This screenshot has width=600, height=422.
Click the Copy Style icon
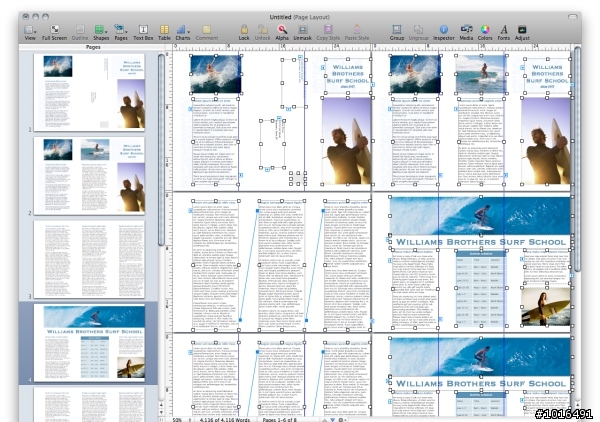coord(328,32)
